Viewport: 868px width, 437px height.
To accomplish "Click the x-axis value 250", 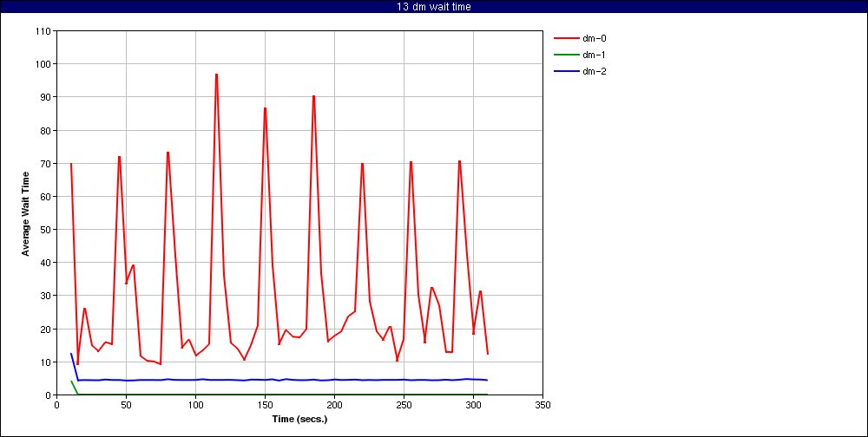I will 404,405.
